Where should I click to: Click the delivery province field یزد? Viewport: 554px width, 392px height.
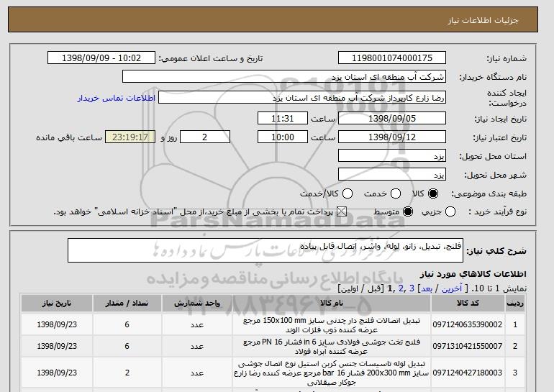[392, 156]
